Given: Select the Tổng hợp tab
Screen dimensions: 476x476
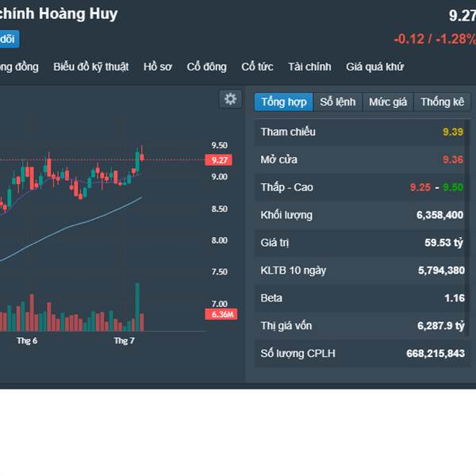Looking at the screenshot, I should click(283, 102).
